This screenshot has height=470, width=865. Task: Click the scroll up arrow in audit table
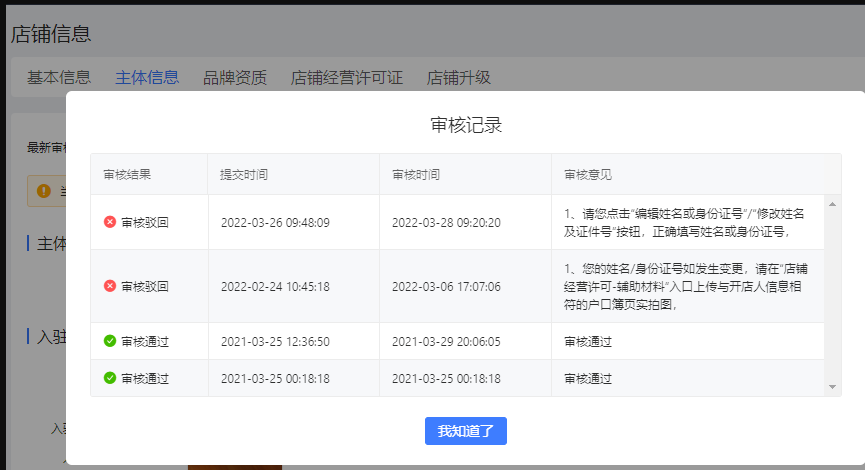(x=832, y=204)
